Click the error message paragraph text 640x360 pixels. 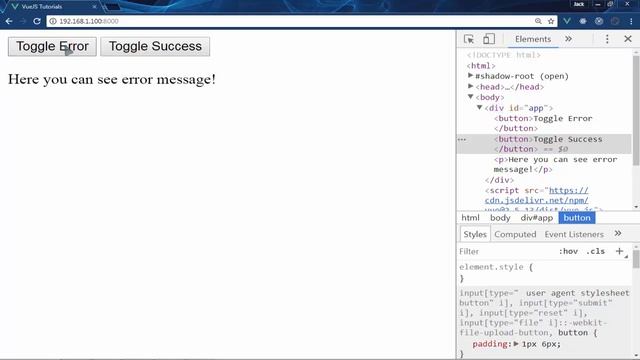click(x=111, y=79)
